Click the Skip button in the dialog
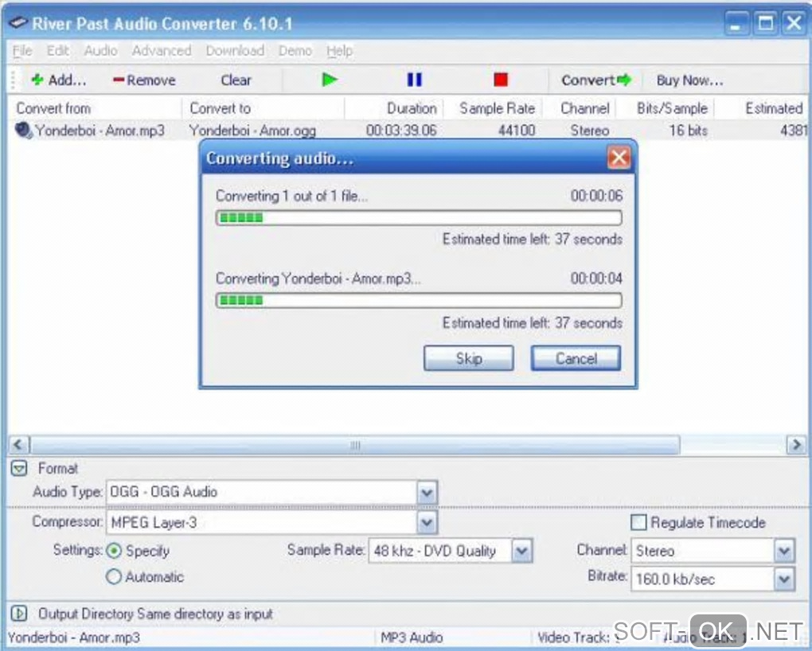The width and height of the screenshot is (812, 651). pos(469,358)
